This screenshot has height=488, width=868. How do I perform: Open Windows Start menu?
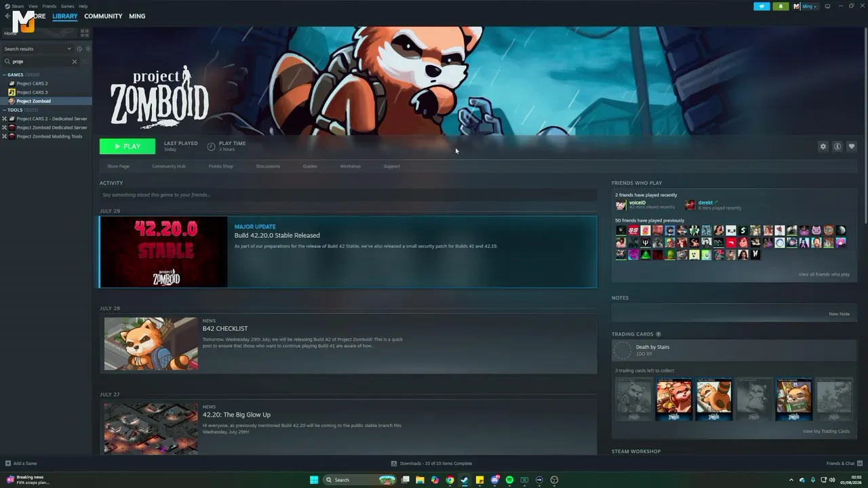(314, 480)
